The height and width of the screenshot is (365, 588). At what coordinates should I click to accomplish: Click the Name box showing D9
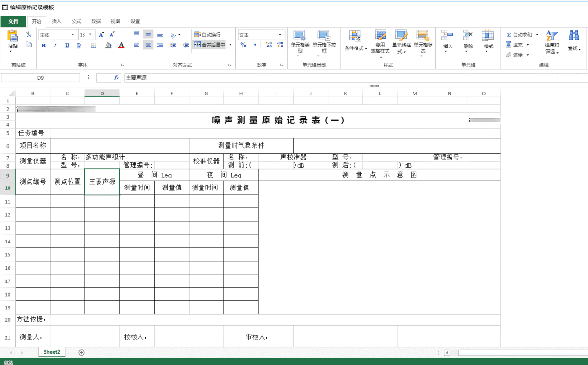tap(40, 78)
